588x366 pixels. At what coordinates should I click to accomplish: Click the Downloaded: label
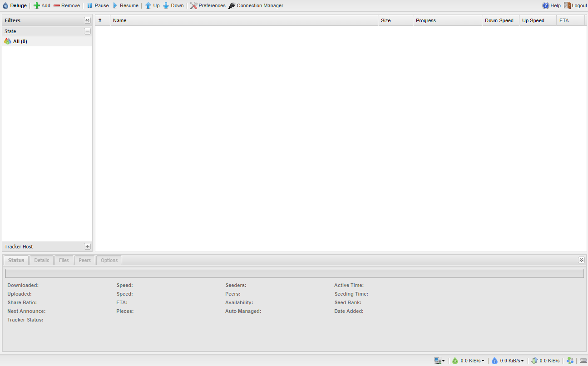[x=23, y=285]
